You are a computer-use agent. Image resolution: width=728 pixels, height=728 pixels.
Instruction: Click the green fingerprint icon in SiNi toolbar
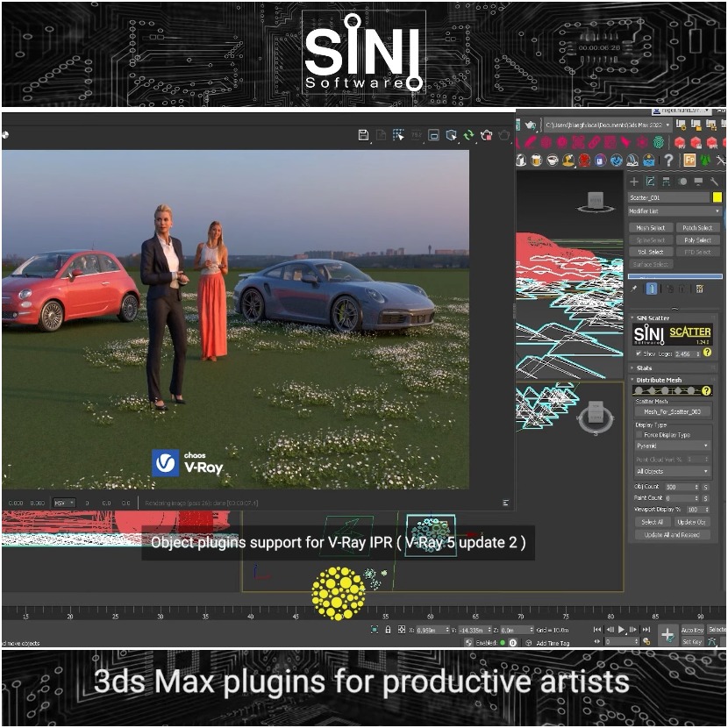tap(659, 142)
